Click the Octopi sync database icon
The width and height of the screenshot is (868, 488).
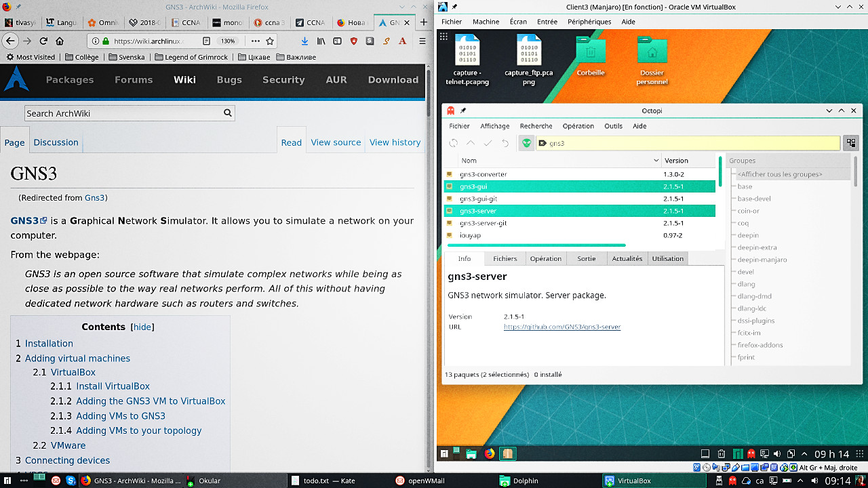point(453,143)
